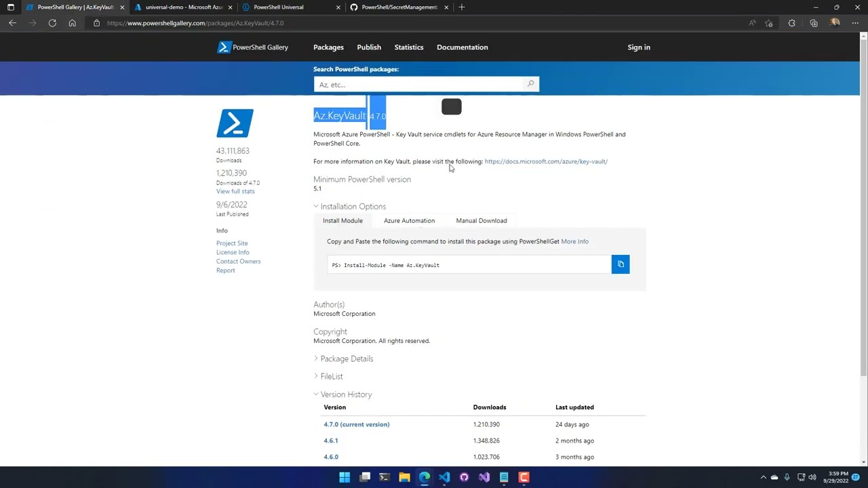The width and height of the screenshot is (868, 488).
Task: Open the Documentation menu item
Action: coord(462,47)
